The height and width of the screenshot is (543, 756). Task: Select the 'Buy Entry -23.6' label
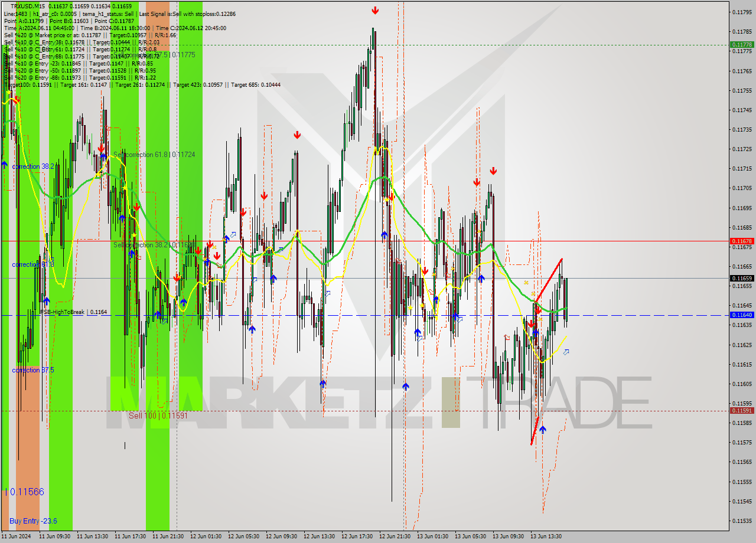(x=33, y=521)
